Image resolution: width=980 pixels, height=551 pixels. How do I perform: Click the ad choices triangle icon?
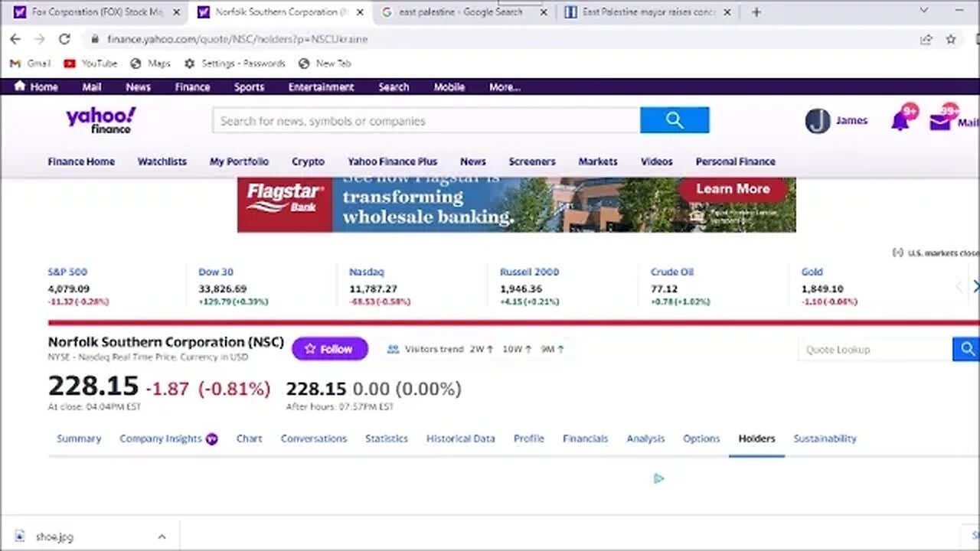tap(658, 478)
